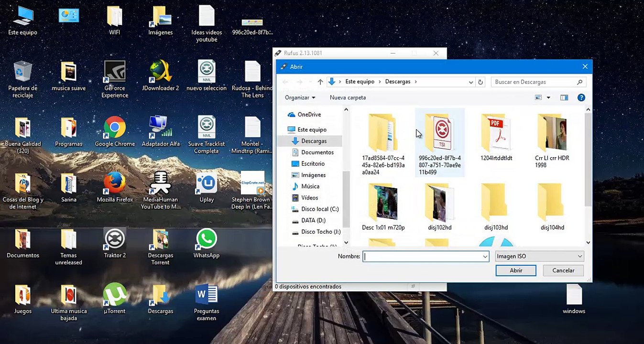
Task: Launch MediaHuman YouTube to MP3
Action: pos(161,190)
